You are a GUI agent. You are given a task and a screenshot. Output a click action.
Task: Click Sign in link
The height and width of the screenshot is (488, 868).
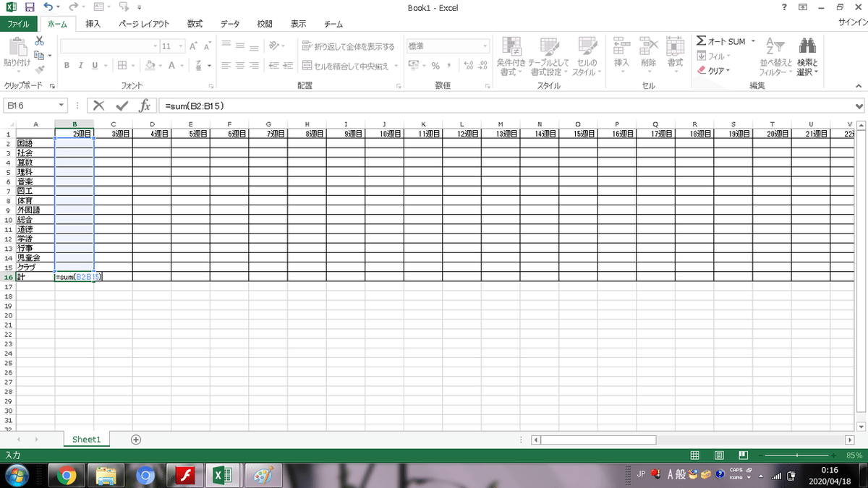coord(852,23)
